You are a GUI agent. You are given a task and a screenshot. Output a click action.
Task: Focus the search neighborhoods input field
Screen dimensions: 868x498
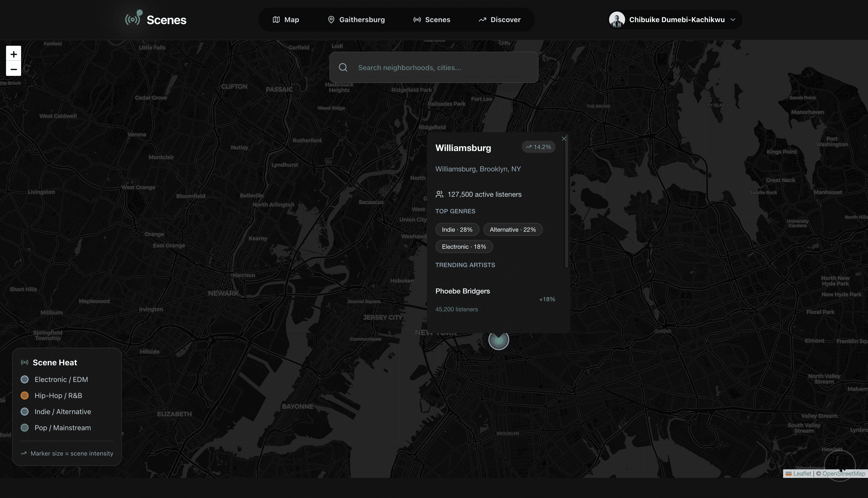[x=445, y=67]
